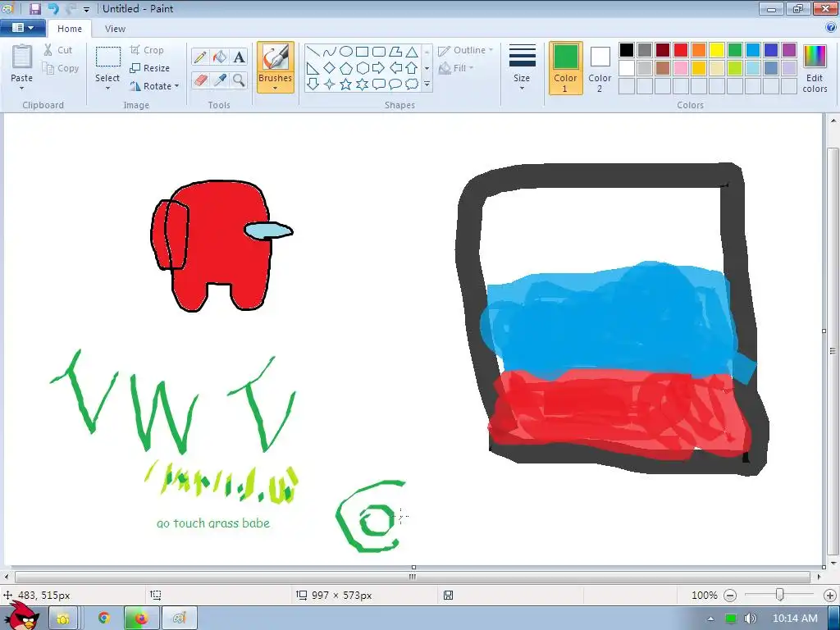Choose the Left arrow shape

coord(395,68)
